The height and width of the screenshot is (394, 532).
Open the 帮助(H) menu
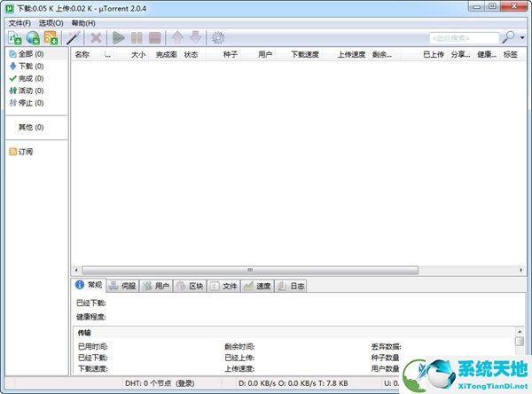click(x=83, y=23)
